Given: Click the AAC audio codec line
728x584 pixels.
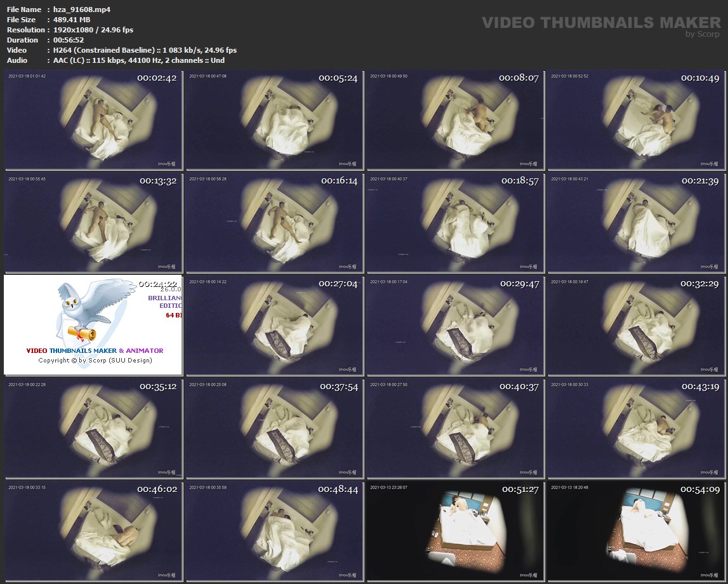Looking at the screenshot, I should click(139, 60).
